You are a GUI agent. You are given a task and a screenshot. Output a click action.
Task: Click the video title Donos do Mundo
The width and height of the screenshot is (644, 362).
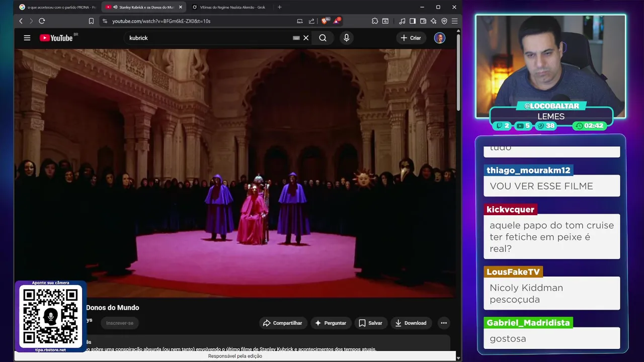(x=113, y=308)
